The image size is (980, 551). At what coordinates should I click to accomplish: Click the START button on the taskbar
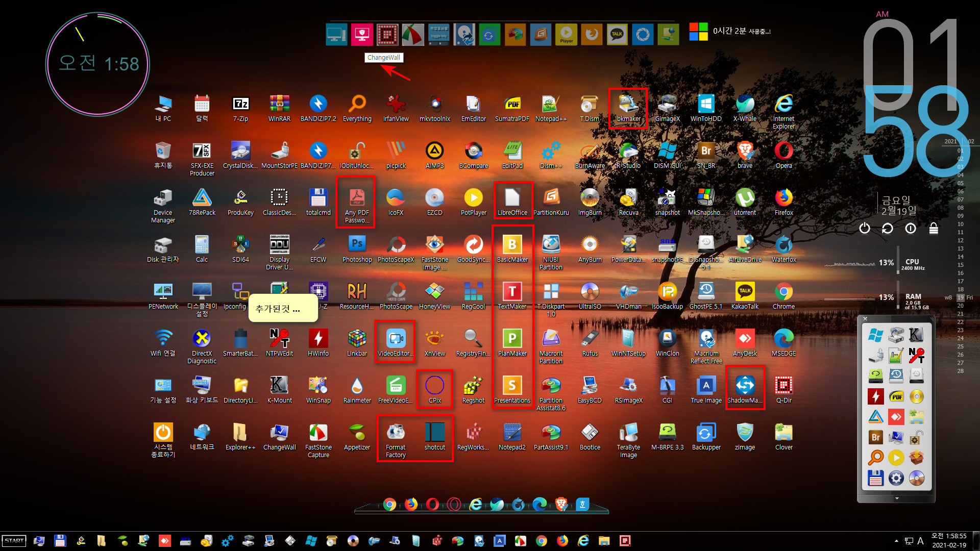click(x=14, y=541)
